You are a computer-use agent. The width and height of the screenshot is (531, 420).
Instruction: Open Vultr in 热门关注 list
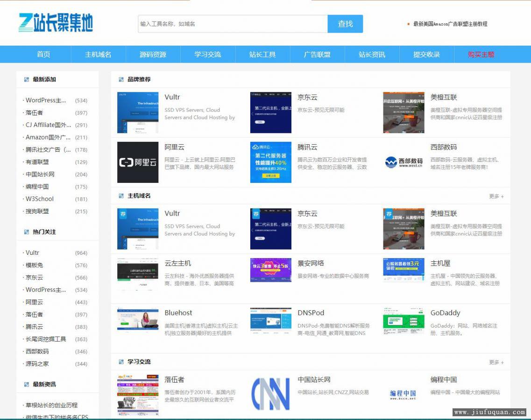pos(33,253)
